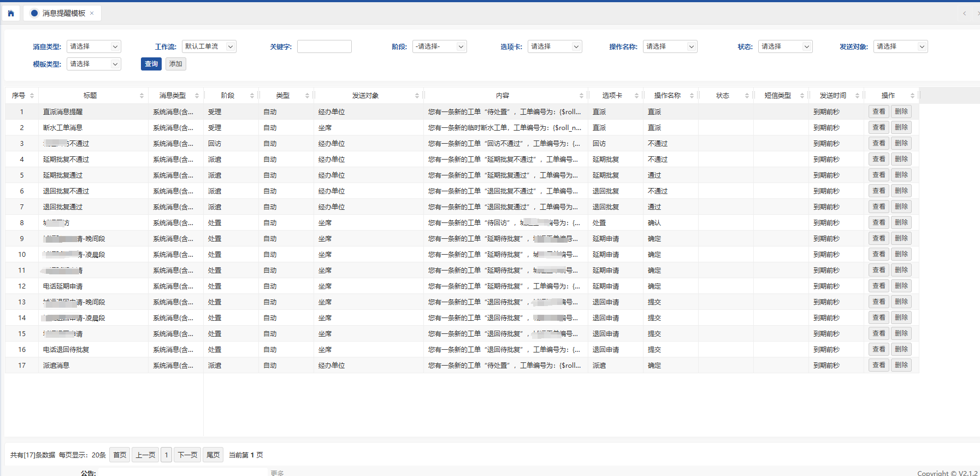Open 工作流 dropdown 默认工单流
Viewport: 980px width, 476px height.
coord(209,46)
